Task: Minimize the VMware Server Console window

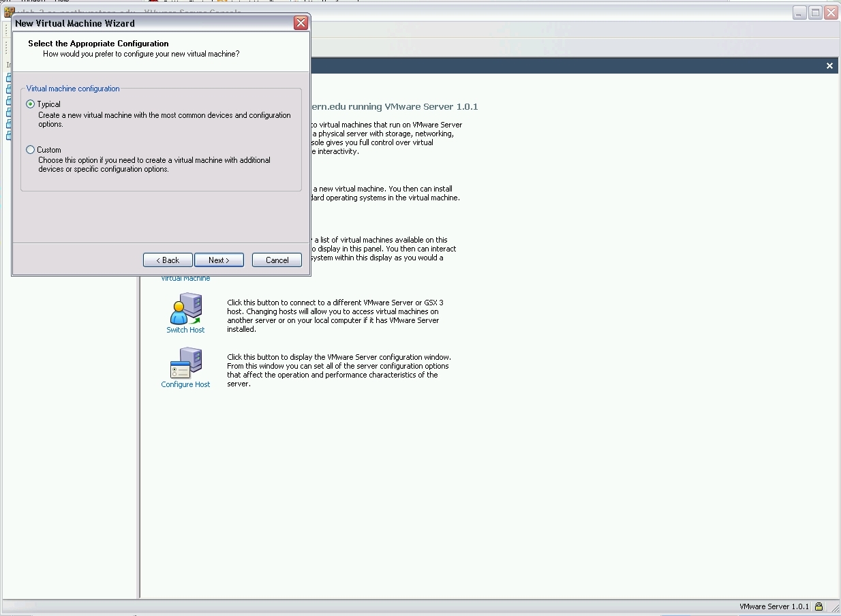Action: [799, 12]
